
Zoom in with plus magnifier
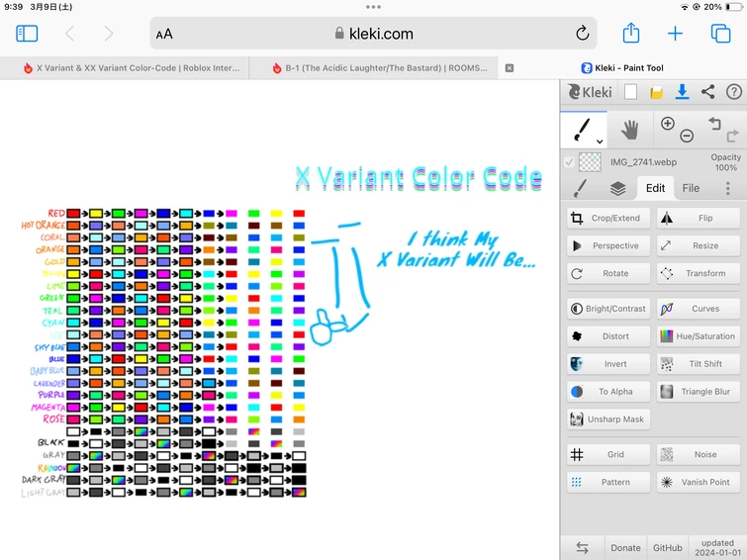pyautogui.click(x=668, y=124)
